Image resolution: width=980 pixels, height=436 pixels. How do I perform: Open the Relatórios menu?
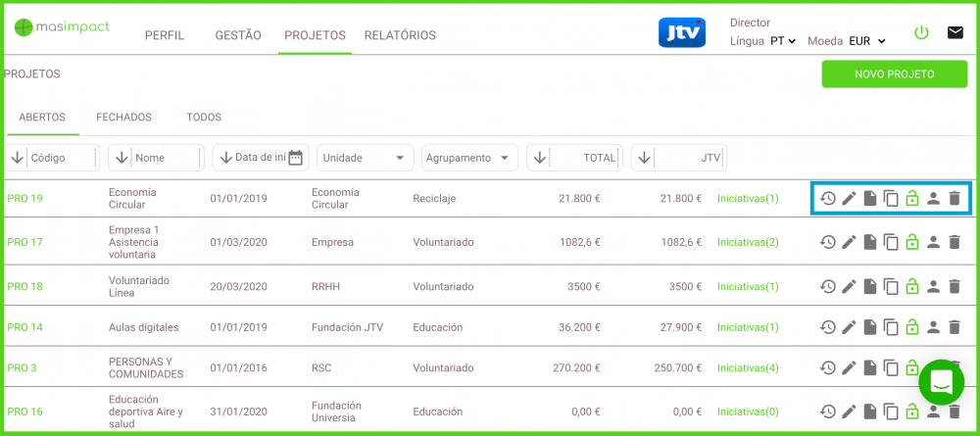pyautogui.click(x=400, y=35)
